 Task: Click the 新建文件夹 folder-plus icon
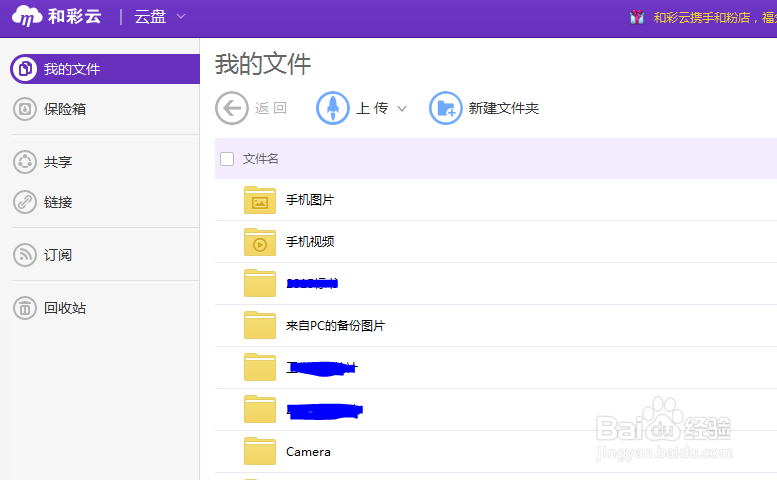[445, 108]
